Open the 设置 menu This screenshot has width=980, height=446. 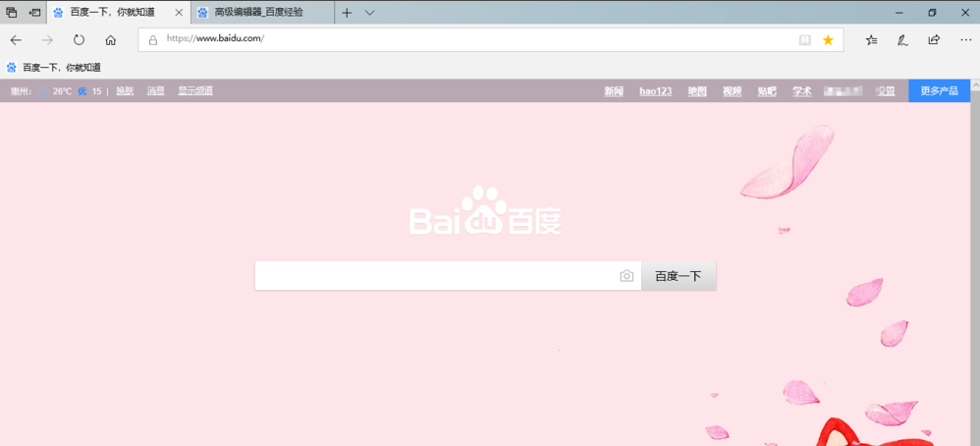pos(886,91)
